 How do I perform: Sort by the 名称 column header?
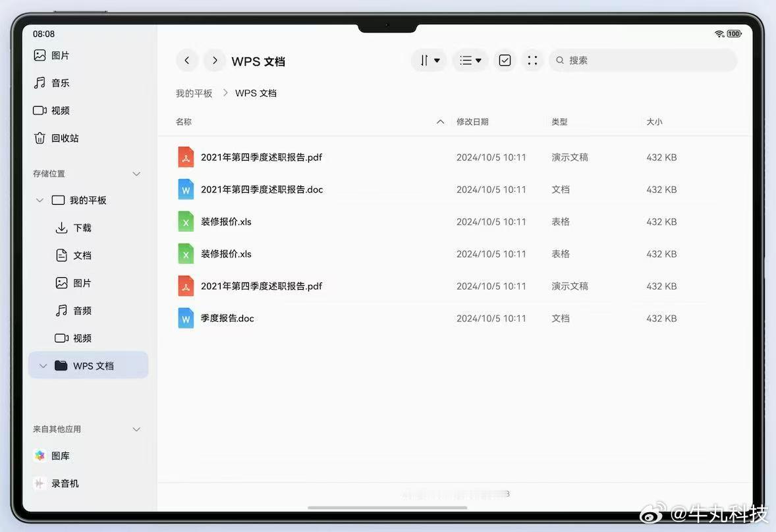pos(184,122)
